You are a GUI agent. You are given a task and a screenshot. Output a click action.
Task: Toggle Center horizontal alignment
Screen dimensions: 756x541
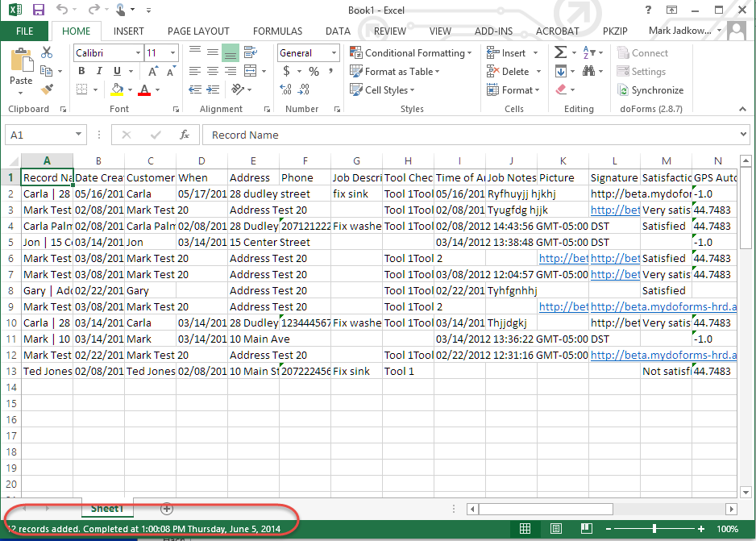[x=213, y=72]
